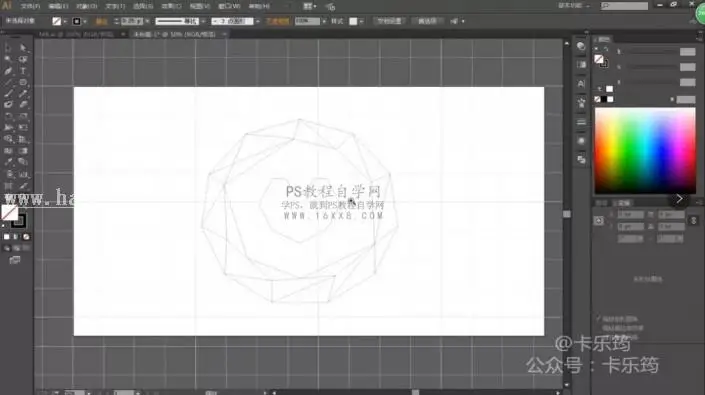
Task: Select the Rotate tool
Action: click(x=8, y=116)
